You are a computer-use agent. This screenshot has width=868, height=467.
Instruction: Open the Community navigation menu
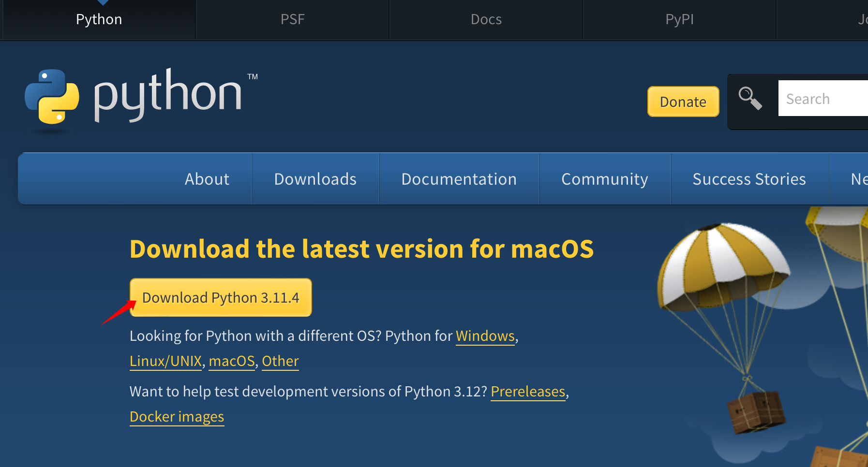[x=604, y=179]
